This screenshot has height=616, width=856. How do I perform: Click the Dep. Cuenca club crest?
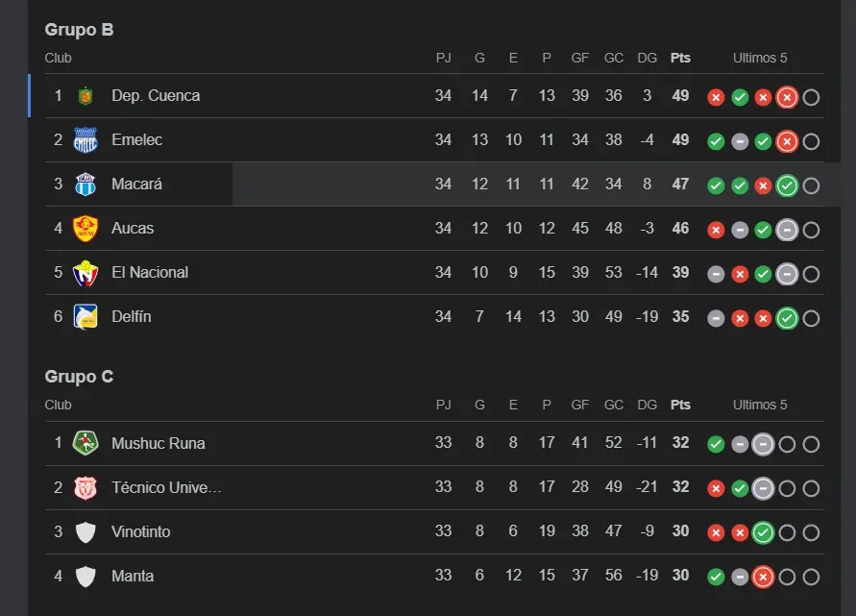click(86, 96)
